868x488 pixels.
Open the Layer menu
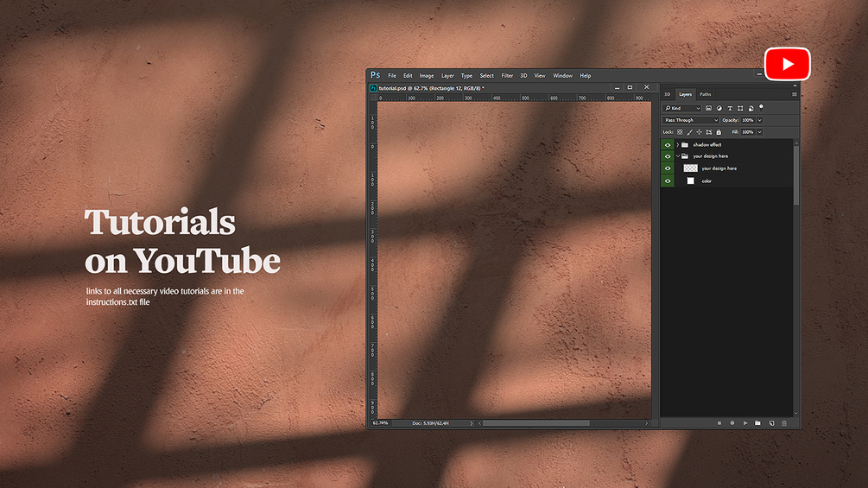448,76
